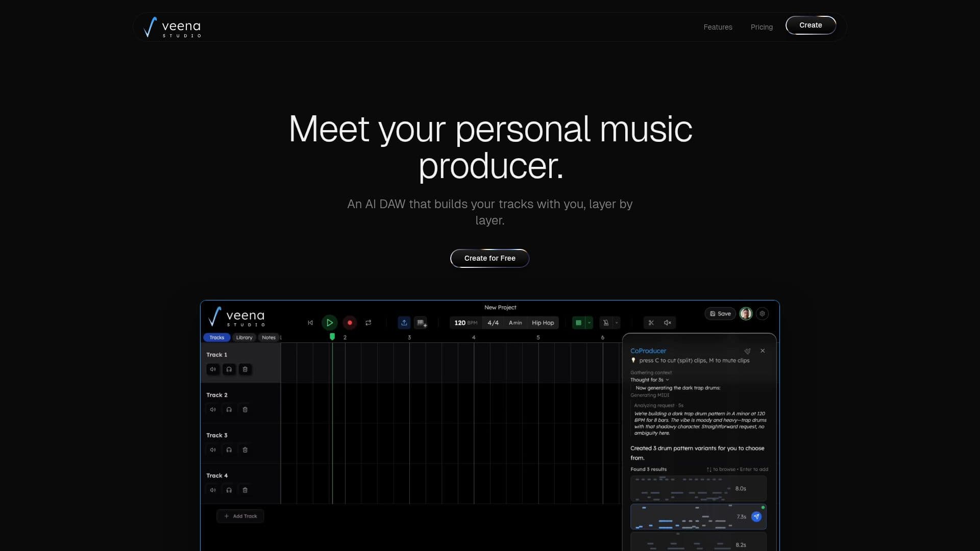Mute Track 1 with speaker icon
Viewport: 980px width, 551px height.
click(x=213, y=369)
